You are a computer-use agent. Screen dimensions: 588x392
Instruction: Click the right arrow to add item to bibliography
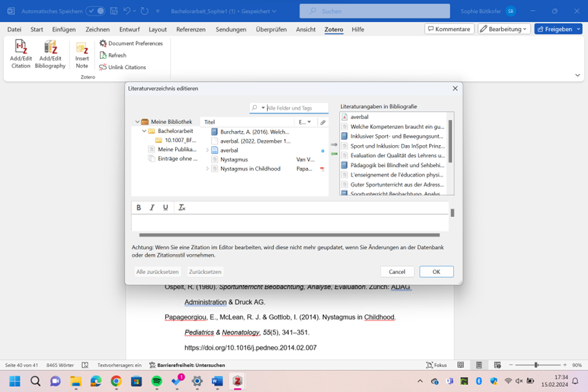pos(334,144)
